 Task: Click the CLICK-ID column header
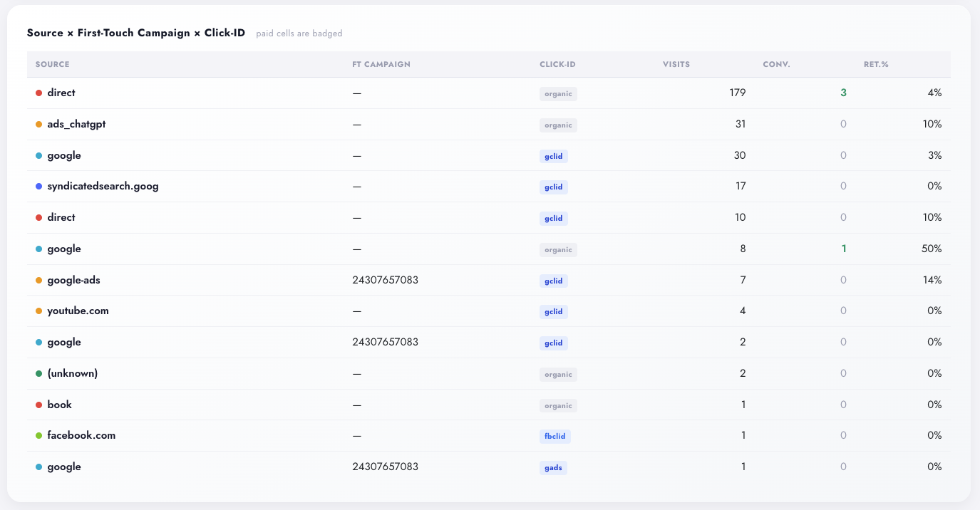point(557,64)
